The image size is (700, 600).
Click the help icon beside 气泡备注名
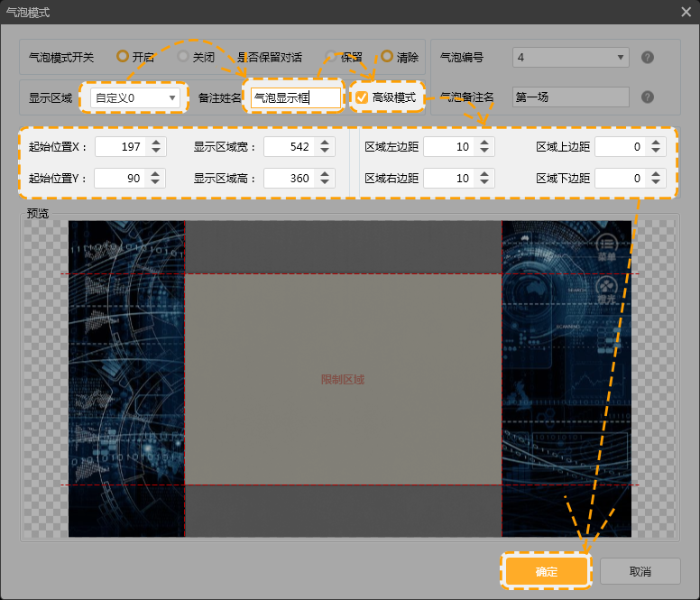647,97
